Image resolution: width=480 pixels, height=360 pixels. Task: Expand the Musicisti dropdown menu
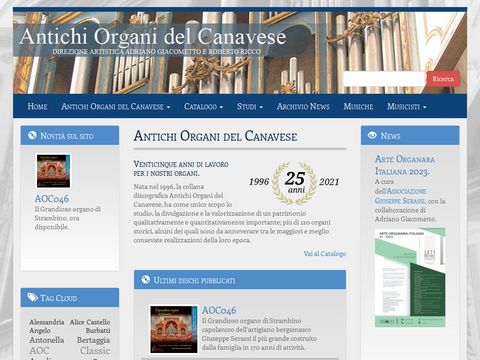(407, 107)
